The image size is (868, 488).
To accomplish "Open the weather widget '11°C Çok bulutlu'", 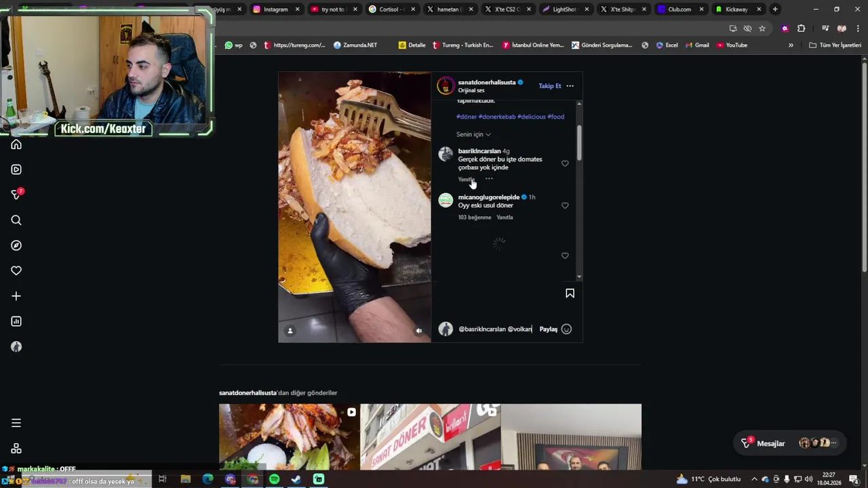I will tap(709, 479).
